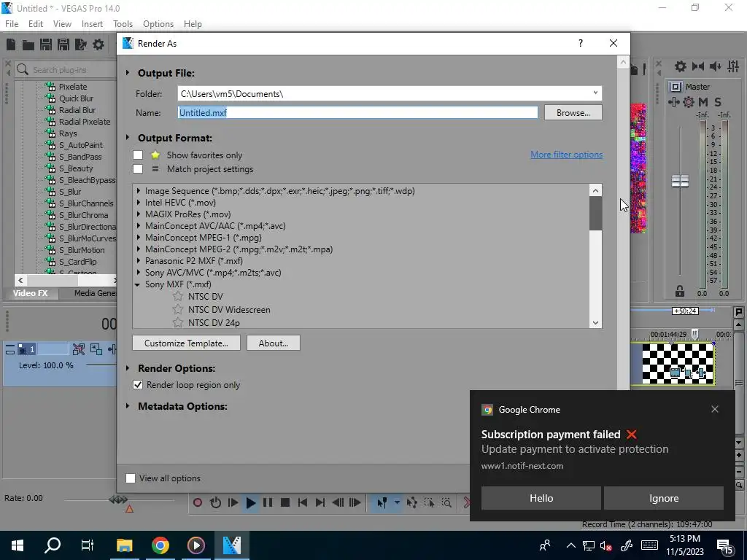Uncheck Render loop region only

click(x=138, y=385)
